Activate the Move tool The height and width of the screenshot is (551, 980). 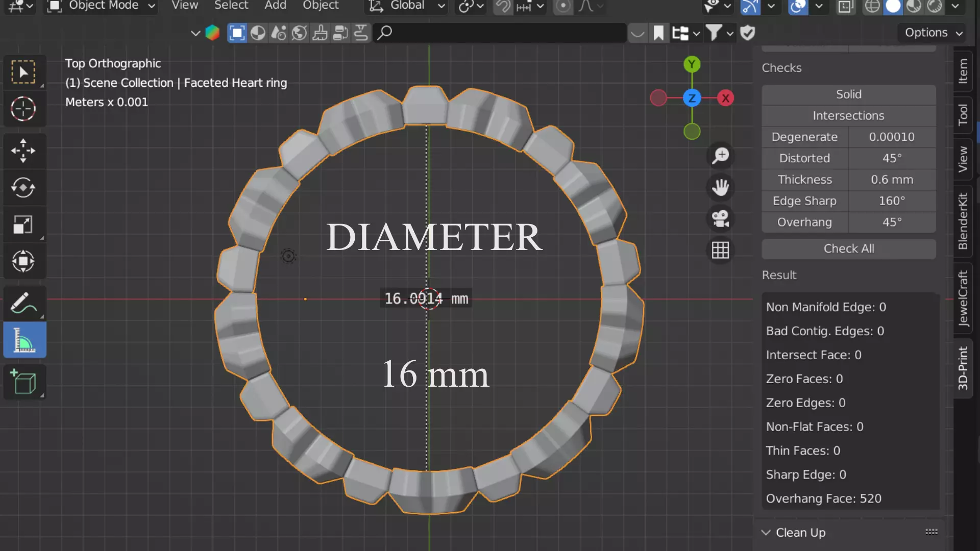click(x=23, y=151)
